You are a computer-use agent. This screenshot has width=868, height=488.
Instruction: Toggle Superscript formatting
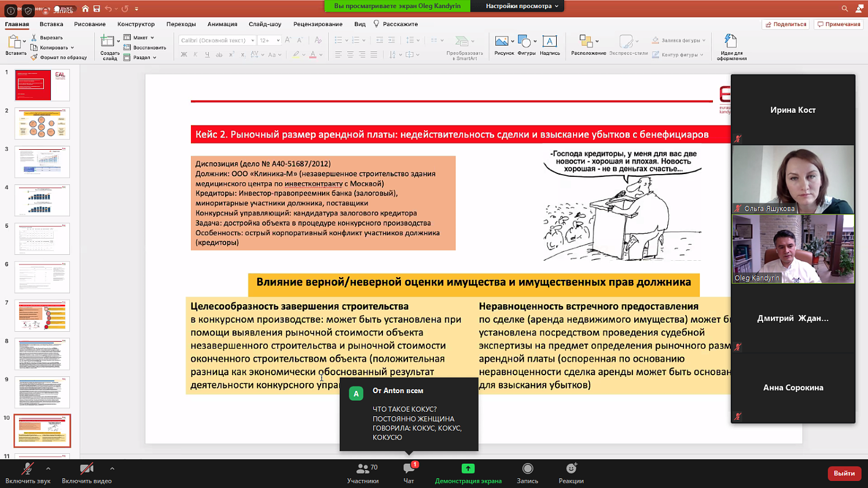tap(231, 54)
